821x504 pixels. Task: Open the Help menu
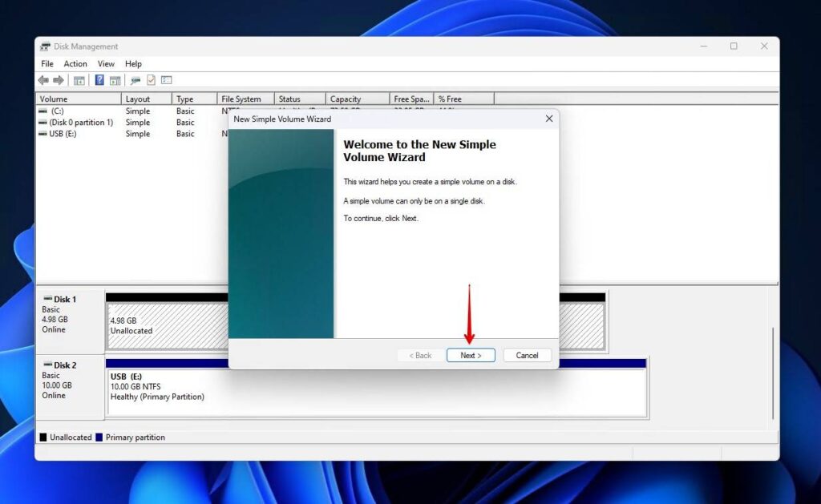pyautogui.click(x=133, y=64)
